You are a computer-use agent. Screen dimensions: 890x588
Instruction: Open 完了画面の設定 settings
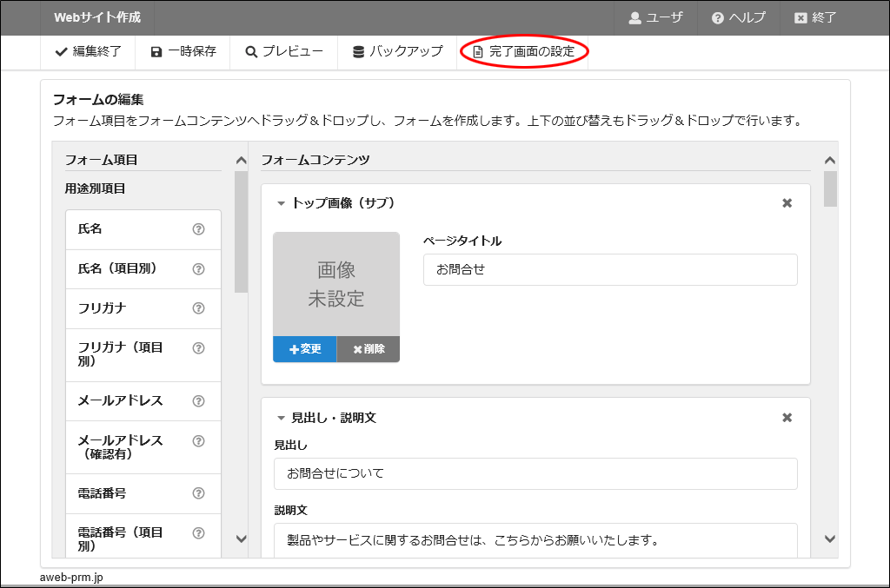point(523,52)
